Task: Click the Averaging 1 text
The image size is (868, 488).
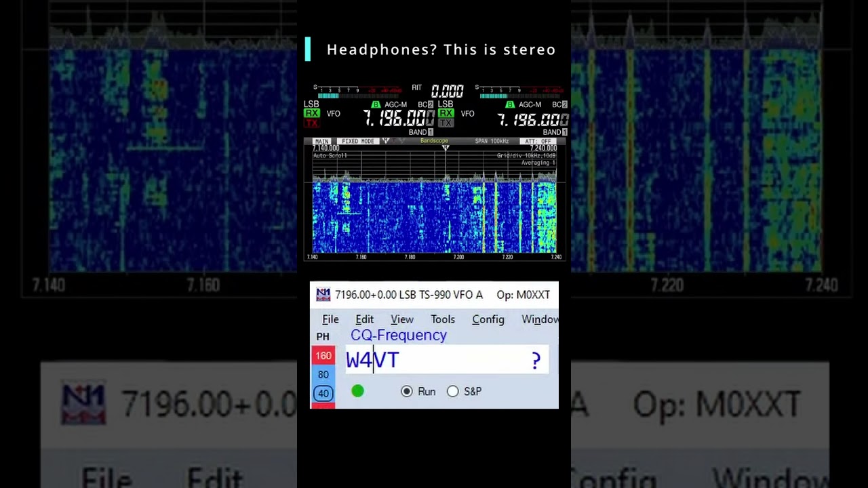Action: click(538, 163)
